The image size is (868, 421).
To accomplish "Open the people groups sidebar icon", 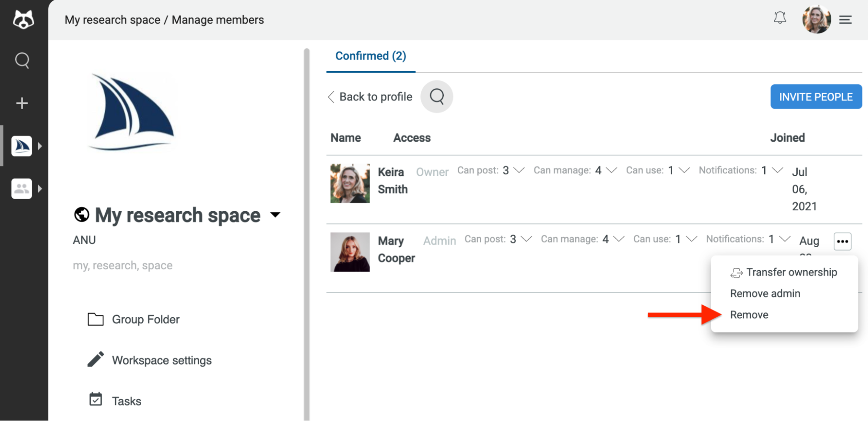I will coord(22,189).
